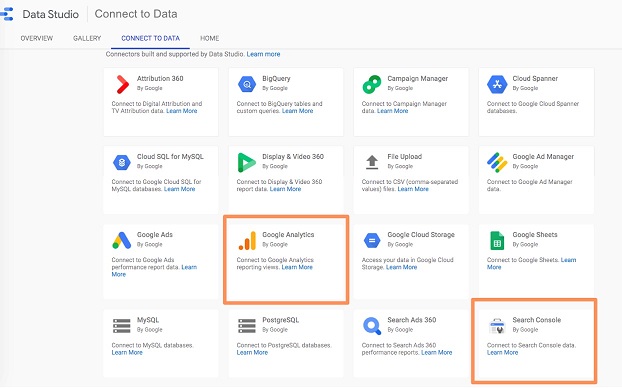The height and width of the screenshot is (388, 622).
Task: Click the Google Cloud Storage hexagon icon
Action: [372, 240]
